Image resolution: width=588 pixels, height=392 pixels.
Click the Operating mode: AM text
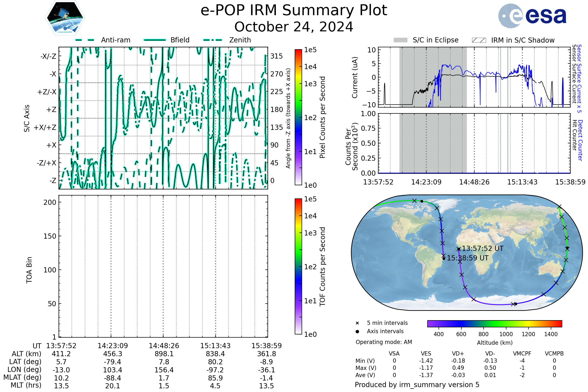coord(384,342)
